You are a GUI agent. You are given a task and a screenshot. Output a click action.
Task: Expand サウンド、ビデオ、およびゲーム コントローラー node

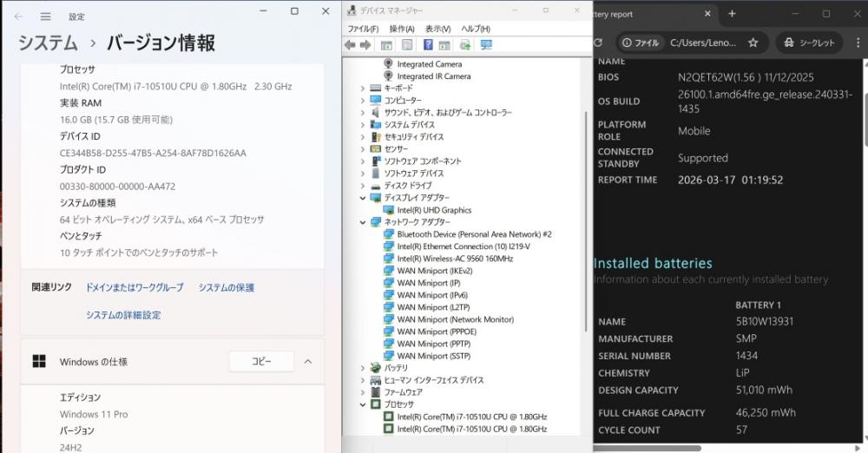pos(363,113)
